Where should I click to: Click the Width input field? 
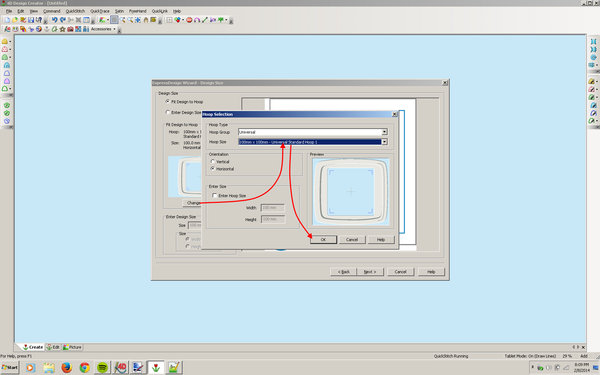273,208
